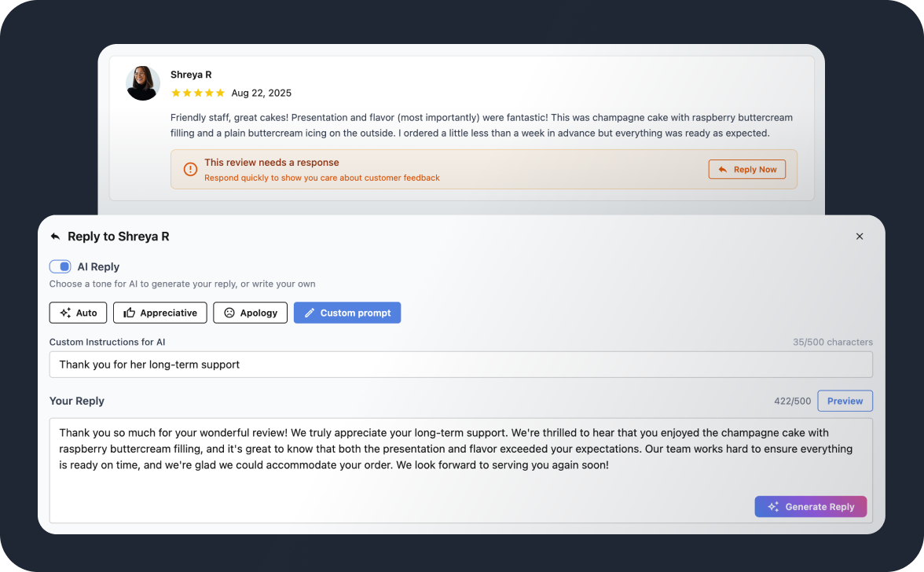The width and height of the screenshot is (924, 572).
Task: Click the 422/500 character counter
Action: click(792, 401)
